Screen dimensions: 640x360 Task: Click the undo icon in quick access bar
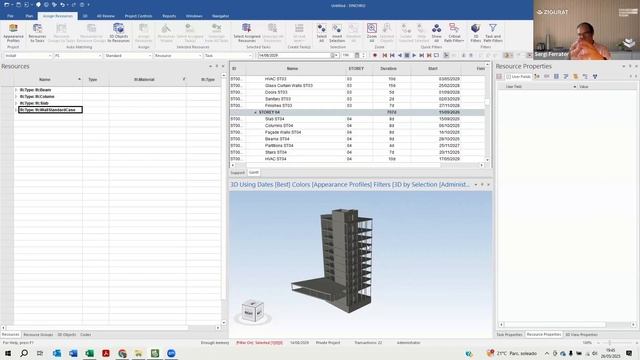(x=63, y=5)
